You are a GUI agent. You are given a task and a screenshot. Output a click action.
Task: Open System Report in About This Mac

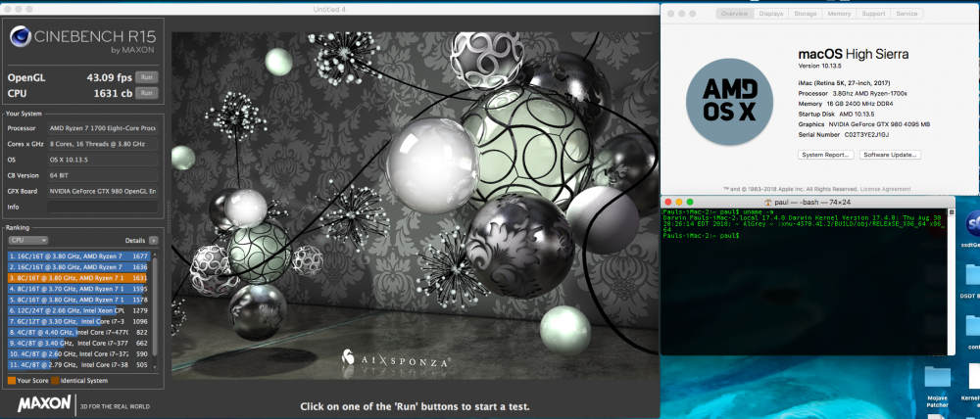[x=825, y=155]
